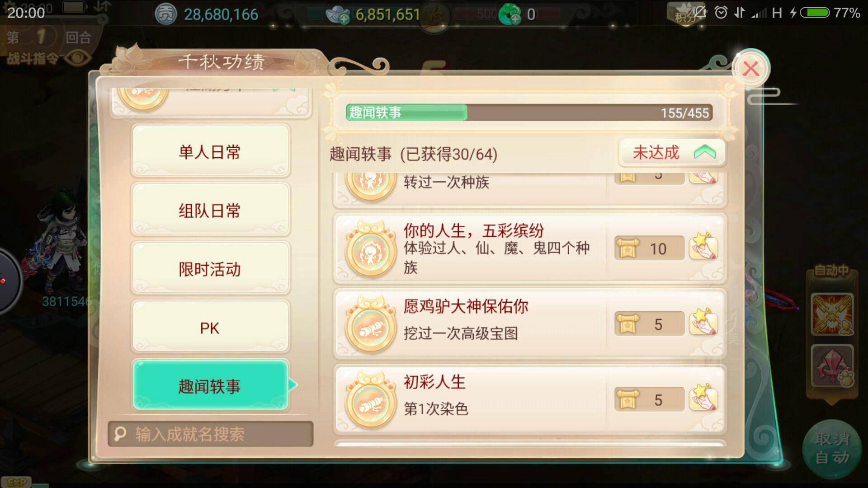Tap the share hand icon for 愿鸡驴大神保佑你
Viewport: 868px width, 488px height.
point(703,323)
